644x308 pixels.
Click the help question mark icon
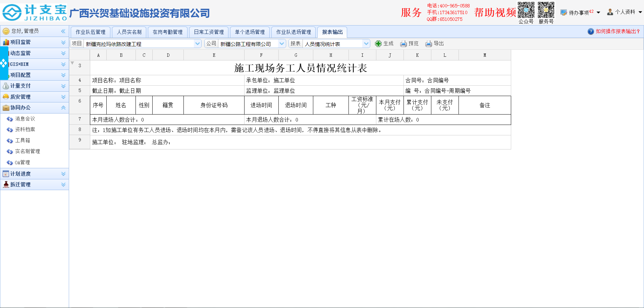click(591, 31)
